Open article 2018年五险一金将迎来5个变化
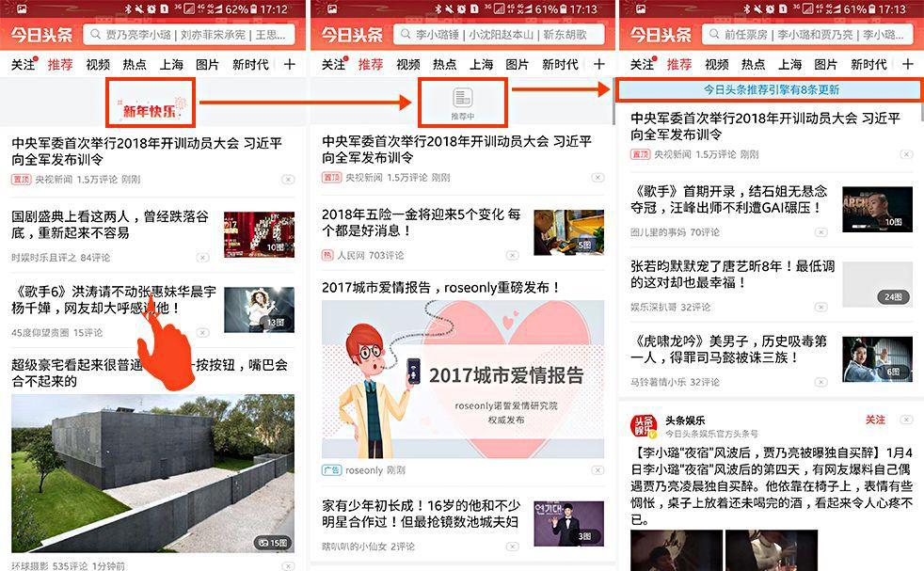Viewport: 924px width, 571px height. click(422, 222)
